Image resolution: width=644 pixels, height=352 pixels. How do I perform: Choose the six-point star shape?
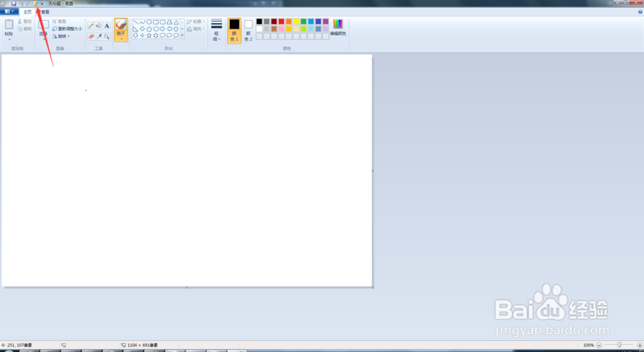coord(156,35)
